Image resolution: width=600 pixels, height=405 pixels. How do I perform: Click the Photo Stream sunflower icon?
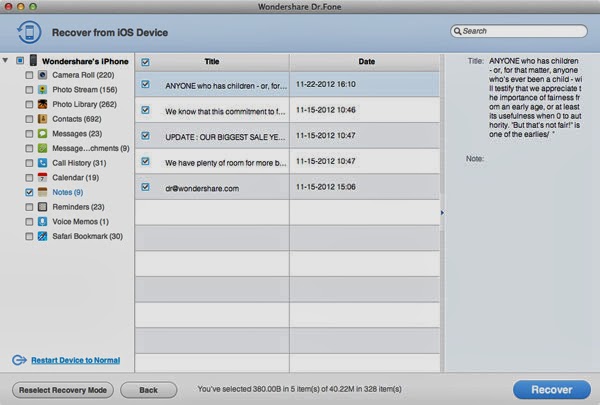point(42,90)
